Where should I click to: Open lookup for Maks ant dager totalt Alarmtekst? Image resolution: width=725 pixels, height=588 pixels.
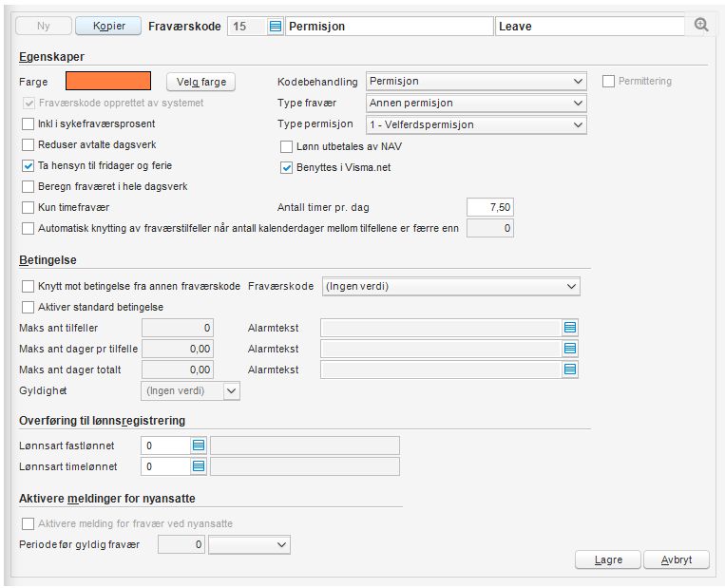[x=570, y=370]
